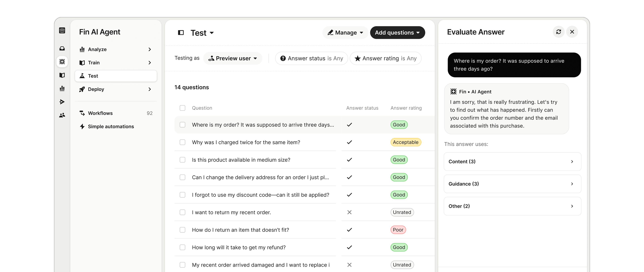The width and height of the screenshot is (644, 272).
Task: Filter by Answer rating is Any
Action: tap(386, 58)
